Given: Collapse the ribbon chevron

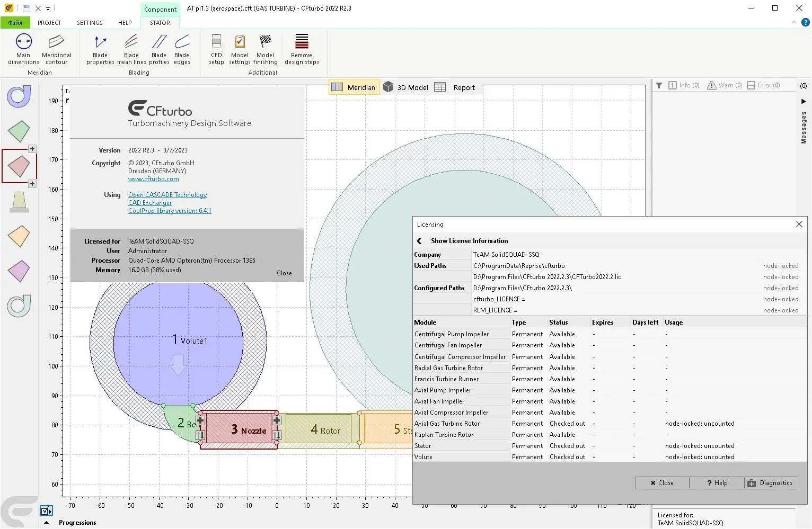Looking at the screenshot, I should pyautogui.click(x=794, y=22).
